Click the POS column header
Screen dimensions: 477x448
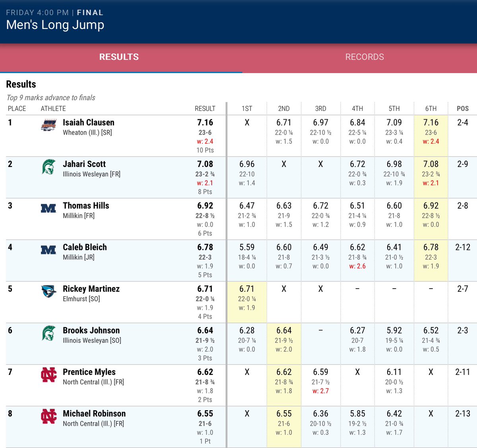point(463,109)
